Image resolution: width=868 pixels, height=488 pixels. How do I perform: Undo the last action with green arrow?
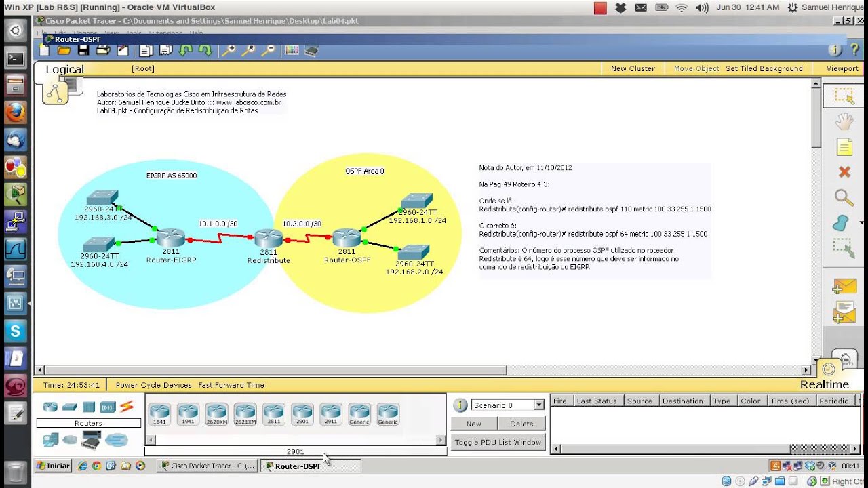click(185, 50)
